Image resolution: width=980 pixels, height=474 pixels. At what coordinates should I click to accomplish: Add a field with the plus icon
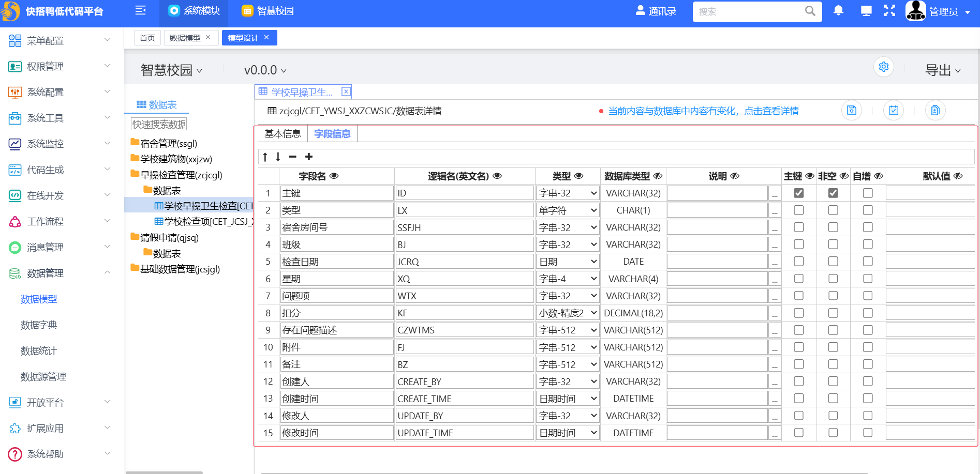pos(309,157)
